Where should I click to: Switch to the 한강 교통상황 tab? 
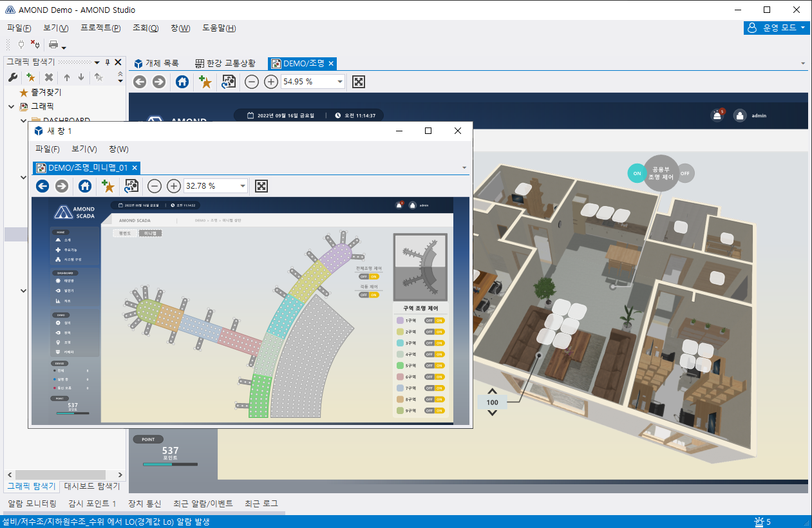pos(225,63)
